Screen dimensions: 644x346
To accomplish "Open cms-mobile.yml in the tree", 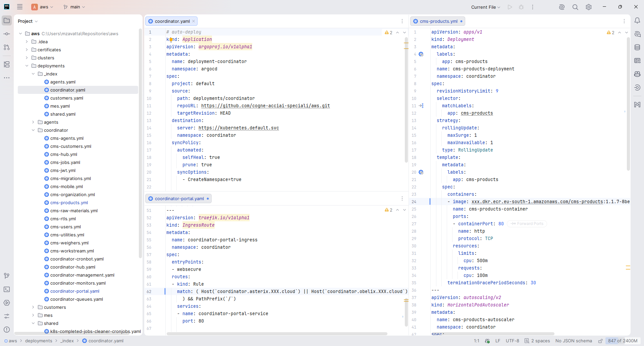I will click(x=66, y=186).
